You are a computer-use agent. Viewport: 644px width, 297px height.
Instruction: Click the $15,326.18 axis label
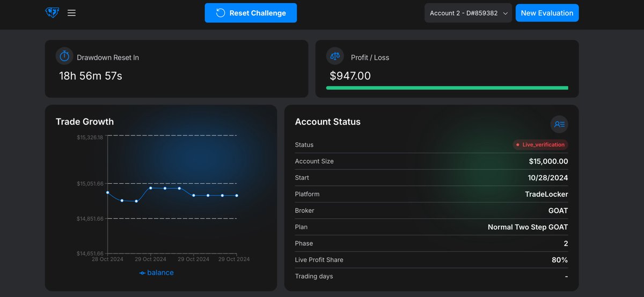coord(90,138)
